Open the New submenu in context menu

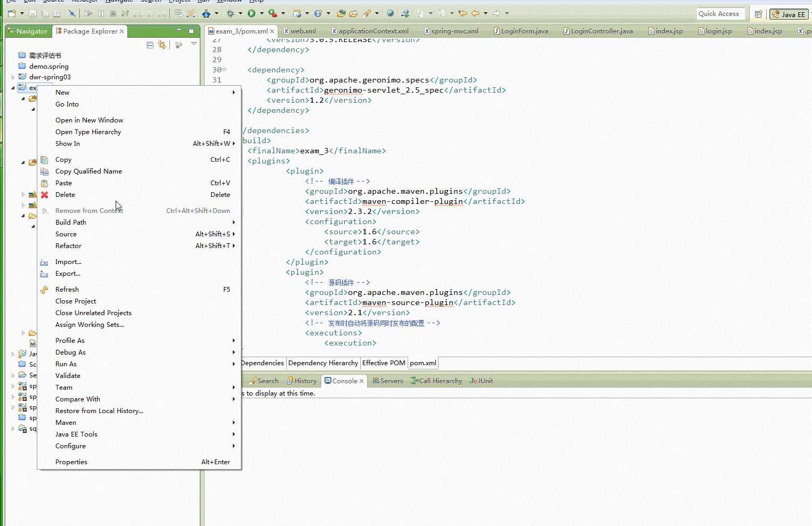coord(139,93)
